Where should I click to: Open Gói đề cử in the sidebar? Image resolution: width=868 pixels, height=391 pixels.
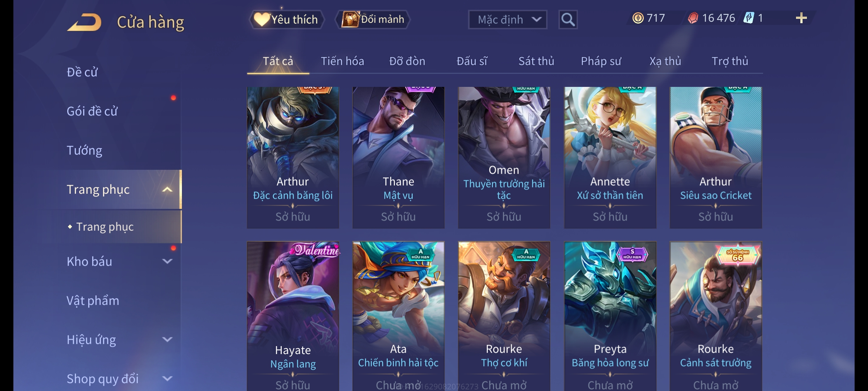tap(92, 111)
